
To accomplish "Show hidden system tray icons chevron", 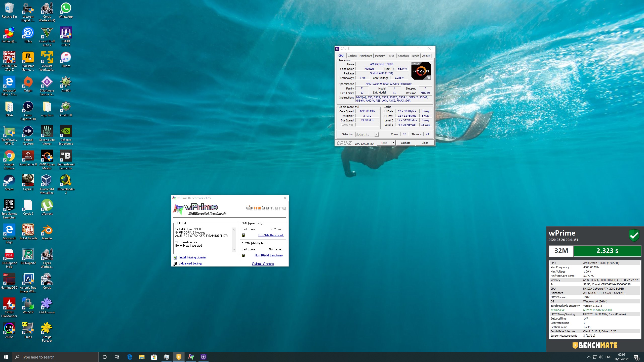I will point(589,357).
